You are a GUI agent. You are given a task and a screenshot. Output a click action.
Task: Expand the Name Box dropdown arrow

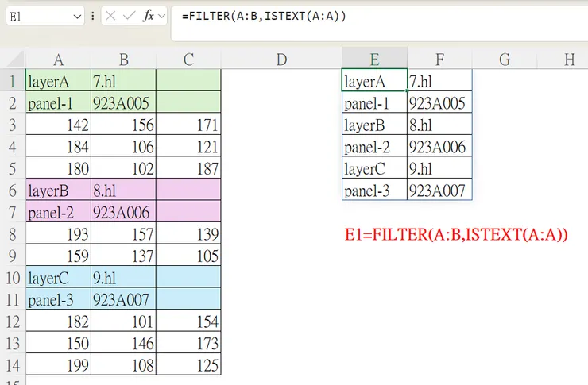click(x=77, y=17)
